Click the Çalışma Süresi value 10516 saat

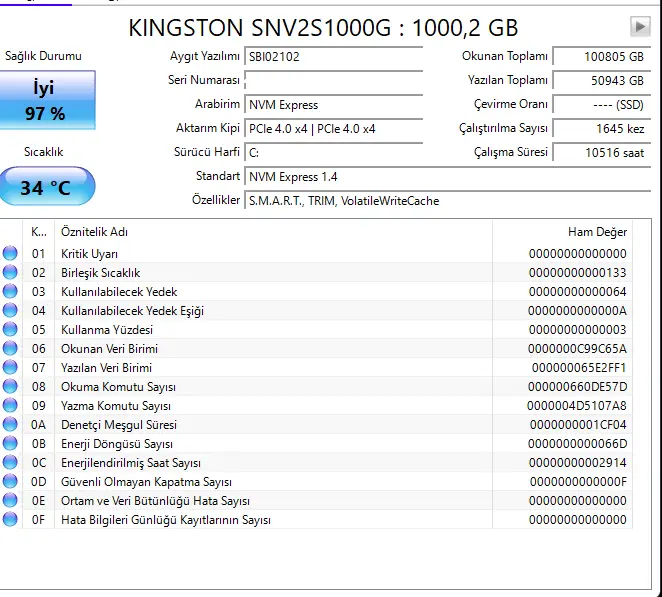pos(602,152)
